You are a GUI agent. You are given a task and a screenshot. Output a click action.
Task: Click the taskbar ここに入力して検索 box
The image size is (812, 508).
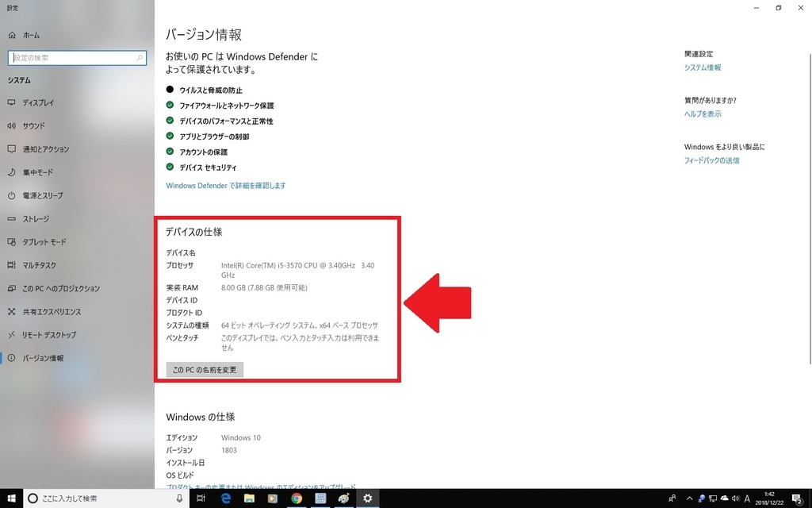point(106,498)
